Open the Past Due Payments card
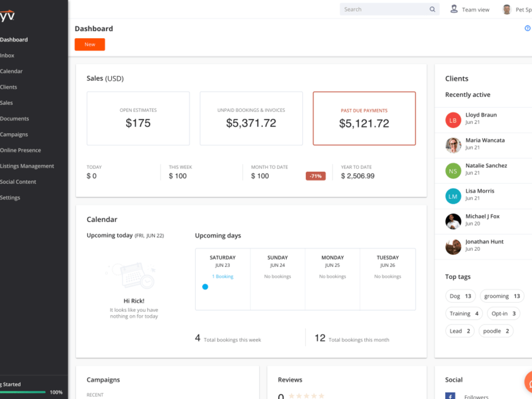Image resolution: width=532 pixels, height=399 pixels. [364, 119]
